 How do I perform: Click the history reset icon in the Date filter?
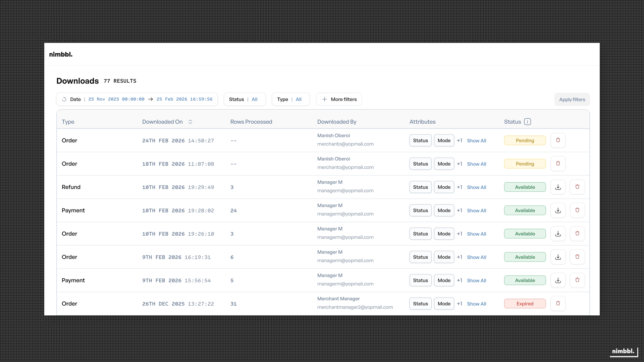click(64, 99)
